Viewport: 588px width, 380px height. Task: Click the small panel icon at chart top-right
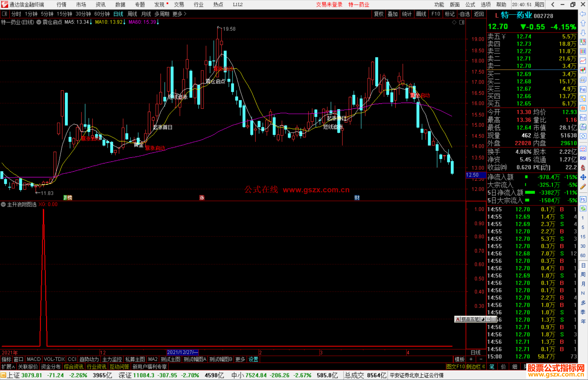(x=462, y=22)
